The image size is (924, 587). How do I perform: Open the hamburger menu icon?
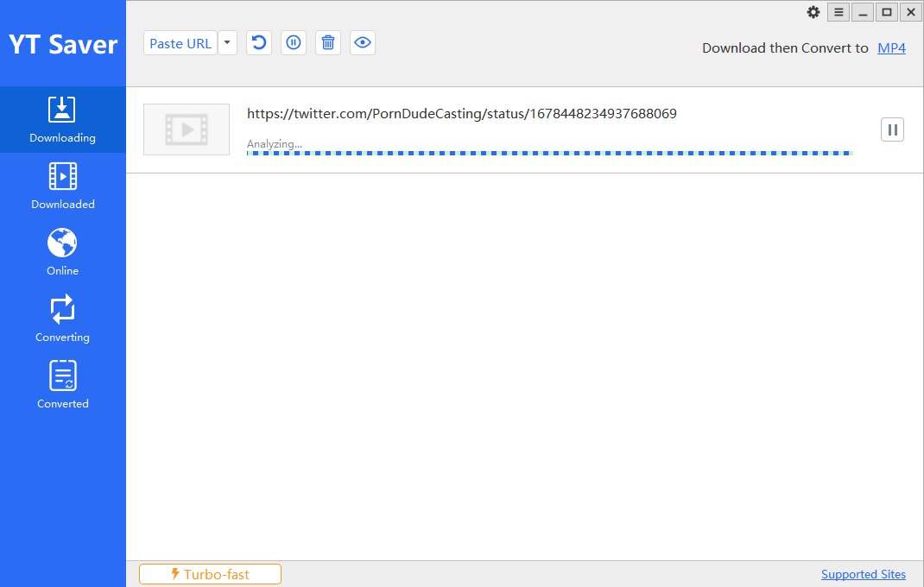coord(839,12)
